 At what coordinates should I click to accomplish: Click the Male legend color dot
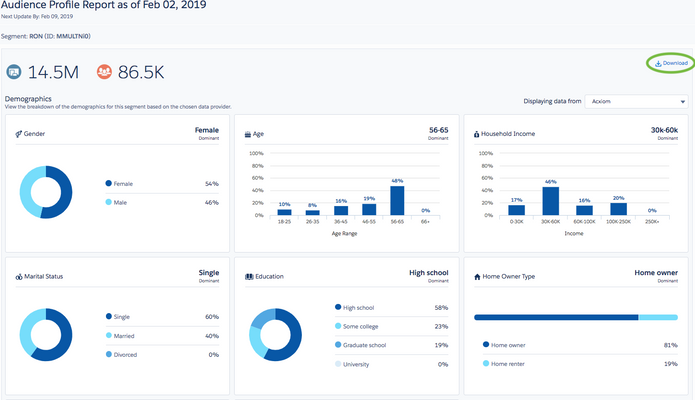tap(109, 202)
